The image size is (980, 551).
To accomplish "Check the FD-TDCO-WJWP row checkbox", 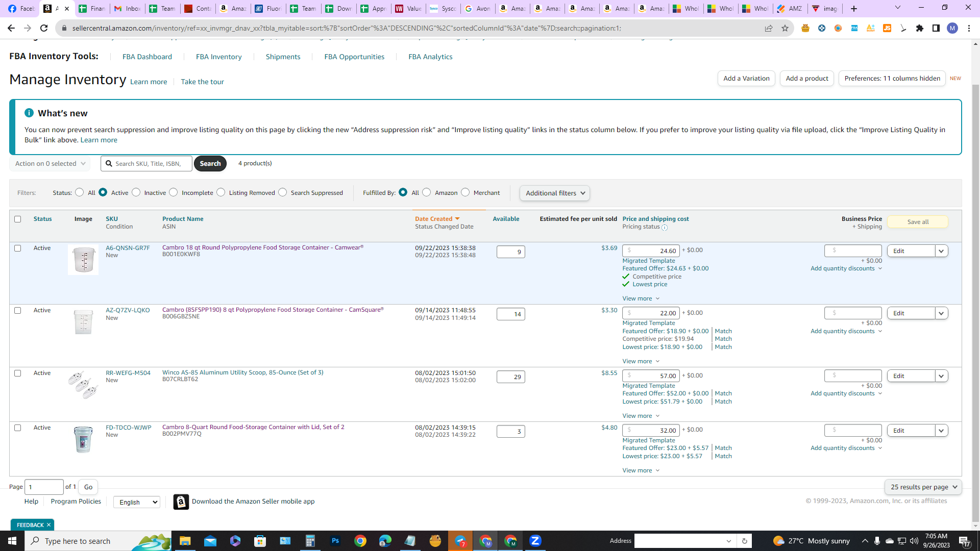I will [x=18, y=428].
